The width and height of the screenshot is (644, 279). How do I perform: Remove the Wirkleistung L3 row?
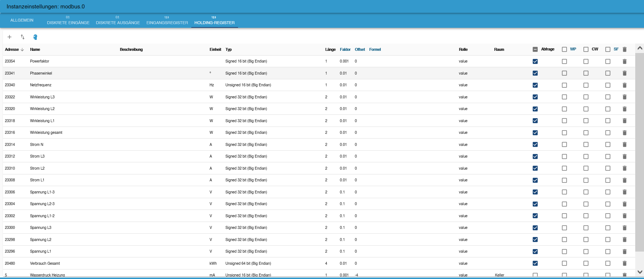click(x=624, y=97)
